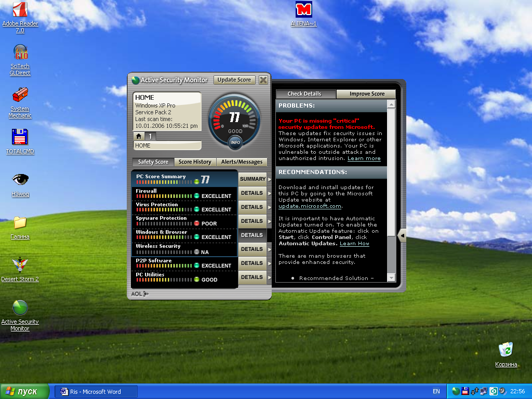Click the green status light for Virus Protection
Screen dimensions: 532x399
196,209
